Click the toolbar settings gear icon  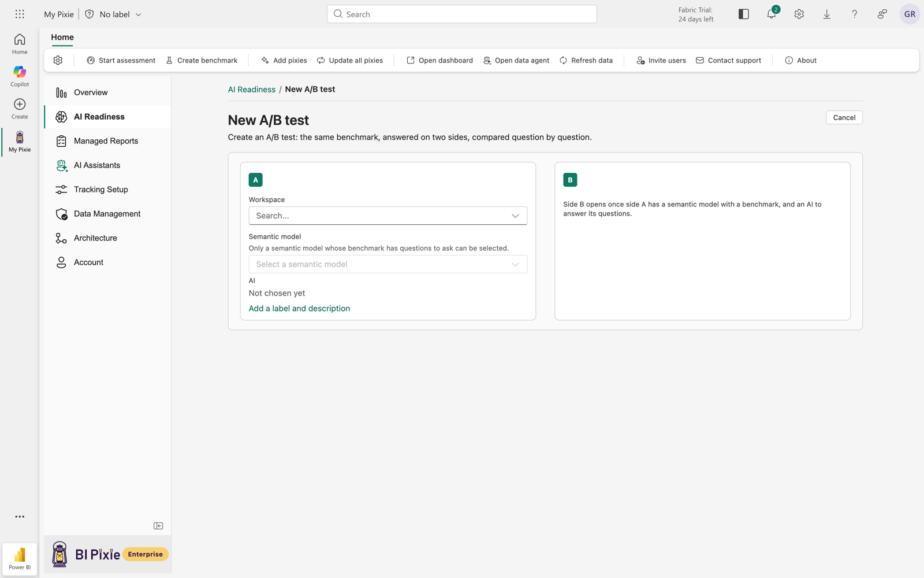coord(58,60)
